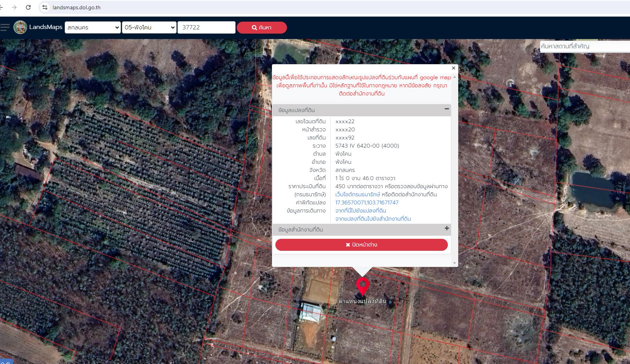Open the 05-พังโคน district dropdown

tap(149, 27)
